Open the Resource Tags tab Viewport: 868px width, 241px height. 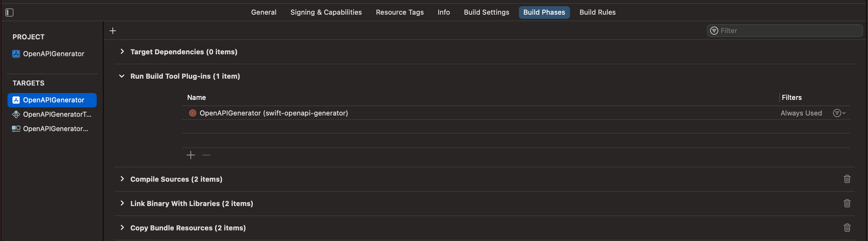(400, 12)
